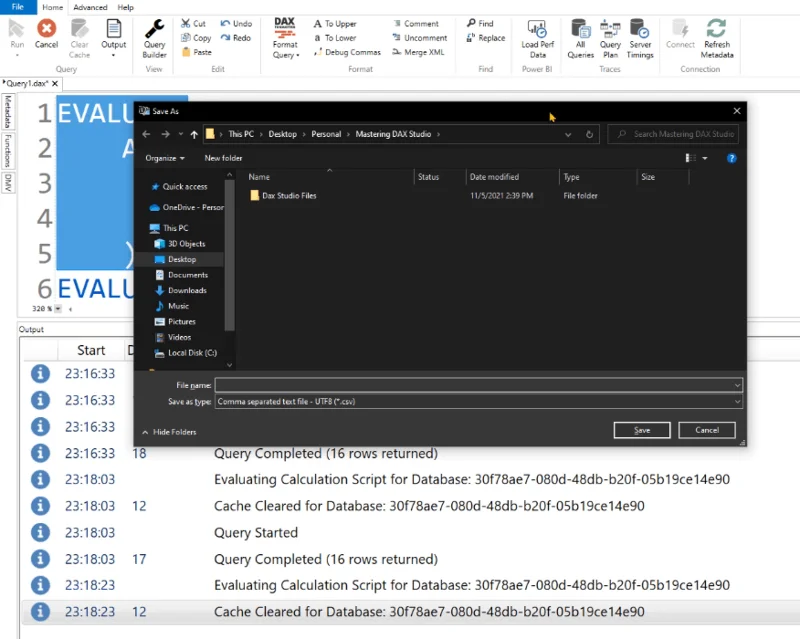The width and height of the screenshot is (800, 639).
Task: Click Paste in the Edit group
Action: 196,52
